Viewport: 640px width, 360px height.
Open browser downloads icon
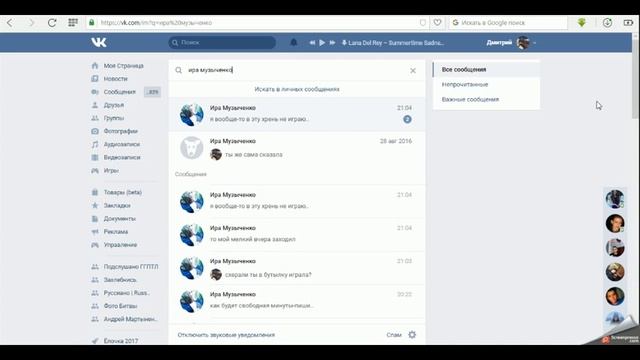(x=607, y=23)
